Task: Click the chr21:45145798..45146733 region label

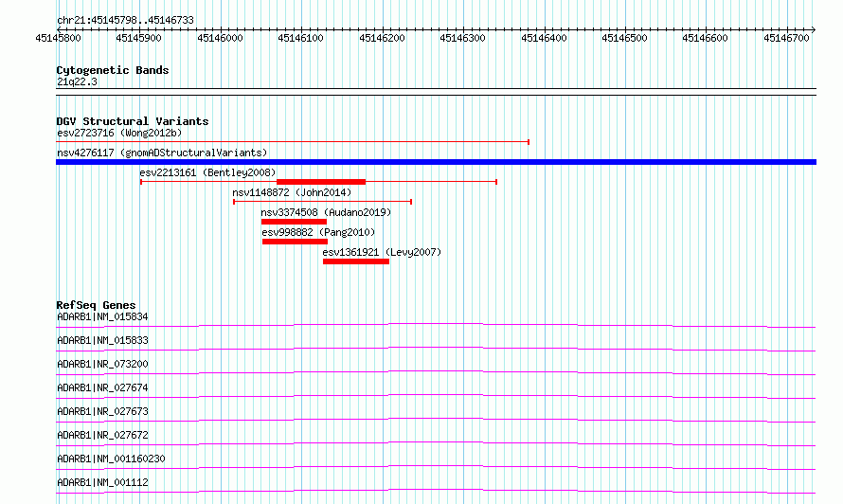Action: (125, 21)
